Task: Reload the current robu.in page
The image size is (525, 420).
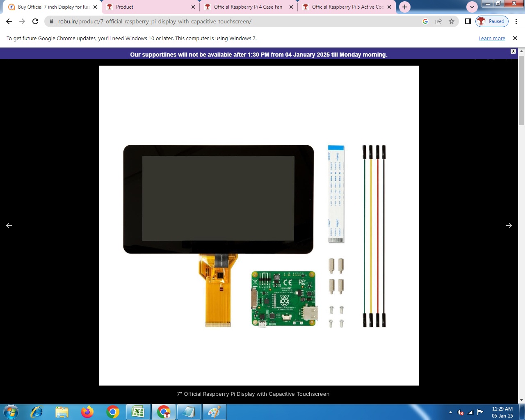Action: (35, 21)
